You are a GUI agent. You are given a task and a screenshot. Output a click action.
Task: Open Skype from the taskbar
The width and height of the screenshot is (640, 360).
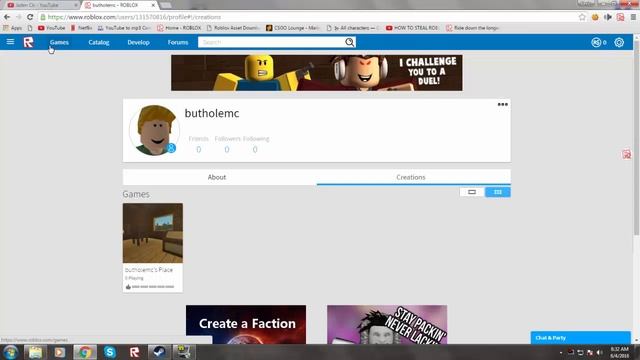[109, 352]
